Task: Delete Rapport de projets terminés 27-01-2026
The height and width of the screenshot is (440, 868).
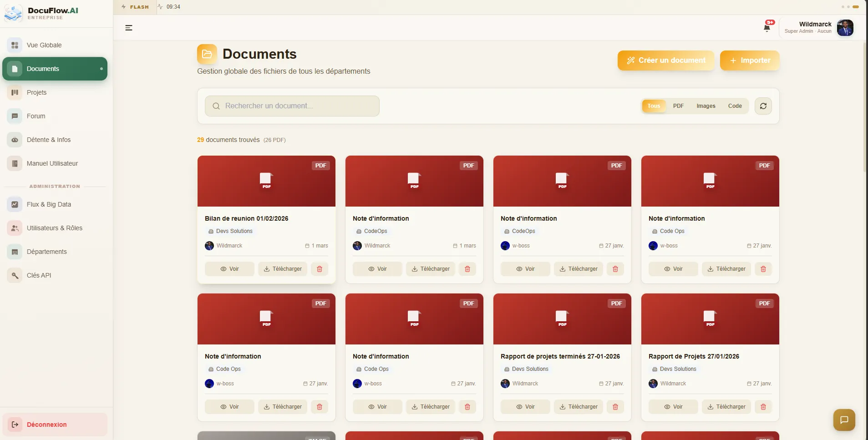Action: click(615, 407)
